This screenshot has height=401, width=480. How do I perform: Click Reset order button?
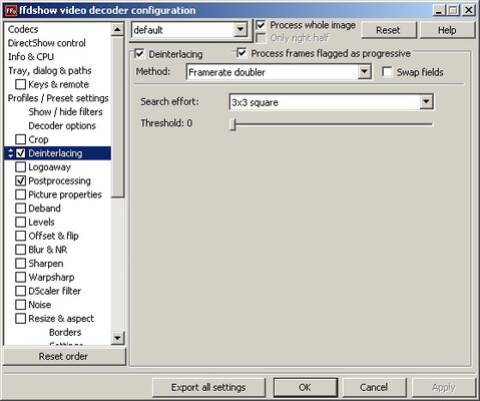[x=64, y=356]
